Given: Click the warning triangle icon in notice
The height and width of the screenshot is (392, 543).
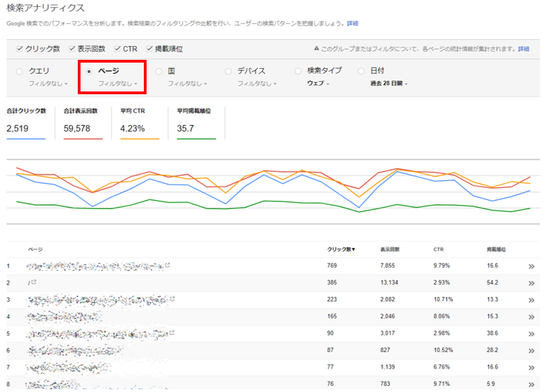Looking at the screenshot, I should (x=316, y=48).
